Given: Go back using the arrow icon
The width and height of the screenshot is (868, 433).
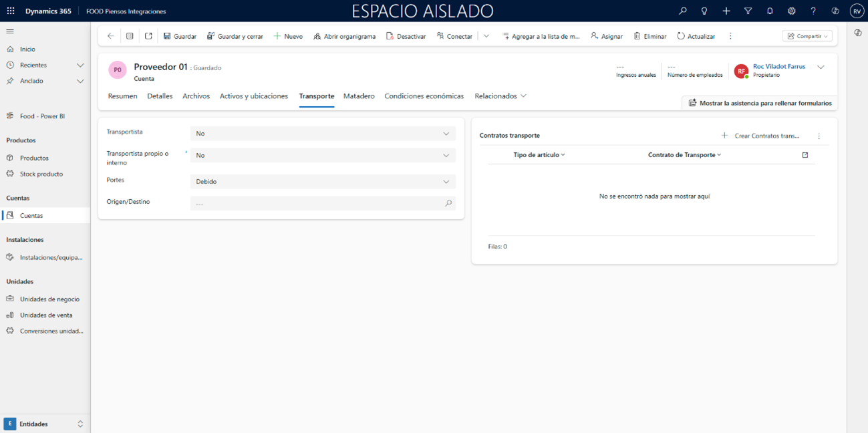Looking at the screenshot, I should click(x=111, y=36).
